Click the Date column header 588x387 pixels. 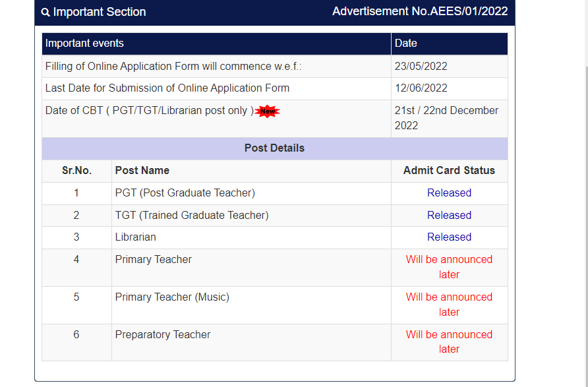pos(406,44)
